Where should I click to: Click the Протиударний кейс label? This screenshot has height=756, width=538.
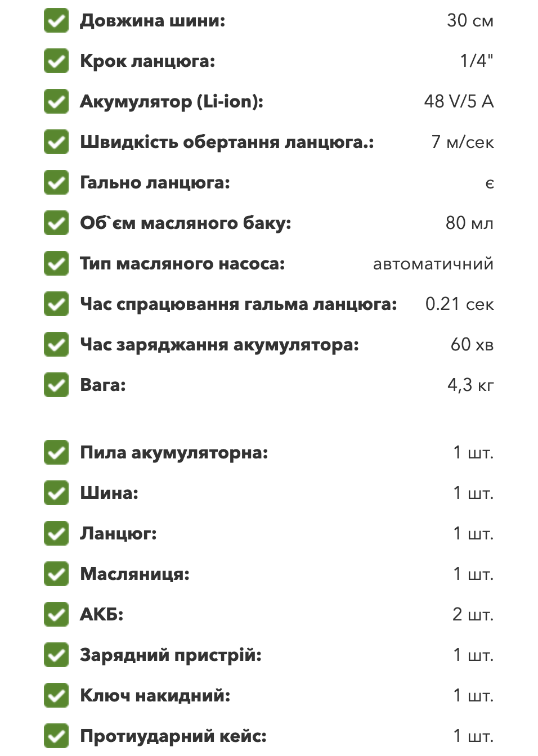[173, 736]
